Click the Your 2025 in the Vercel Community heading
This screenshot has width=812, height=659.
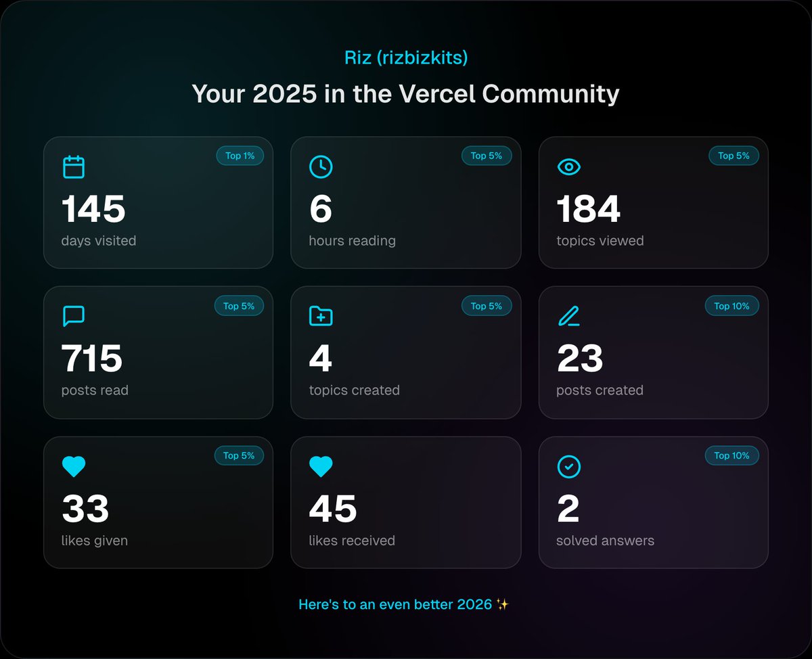click(405, 93)
